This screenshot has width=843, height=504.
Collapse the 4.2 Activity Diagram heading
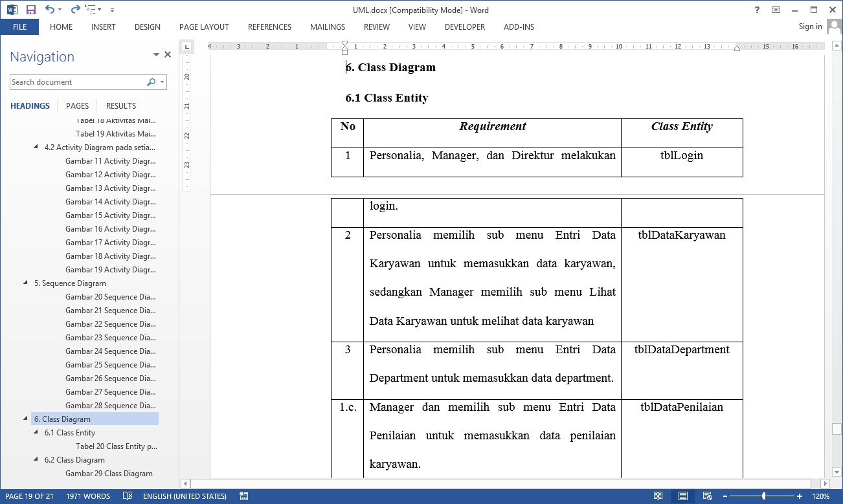tap(36, 147)
